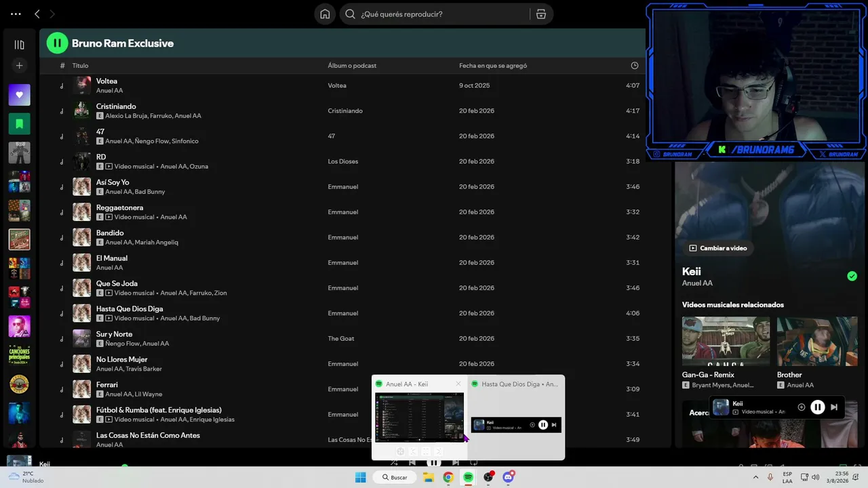The width and height of the screenshot is (868, 488).
Task: Sort by duration clock icon column
Action: 635,66
